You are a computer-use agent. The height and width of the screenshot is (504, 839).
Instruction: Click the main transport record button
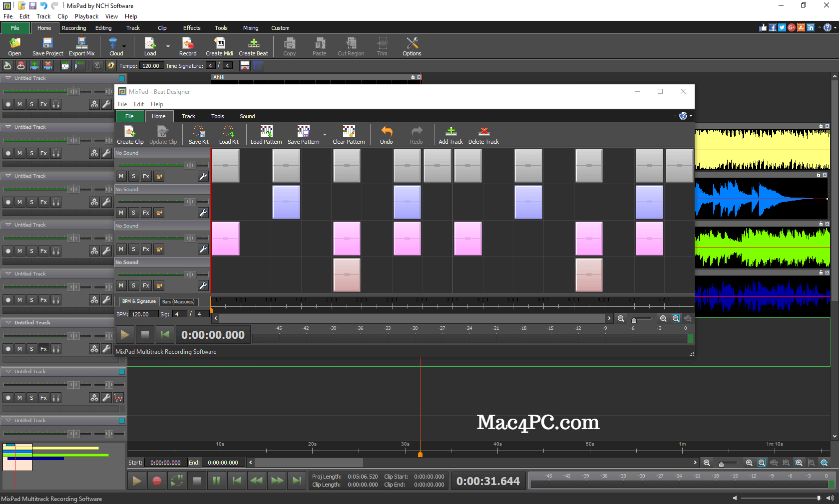pyautogui.click(x=157, y=481)
